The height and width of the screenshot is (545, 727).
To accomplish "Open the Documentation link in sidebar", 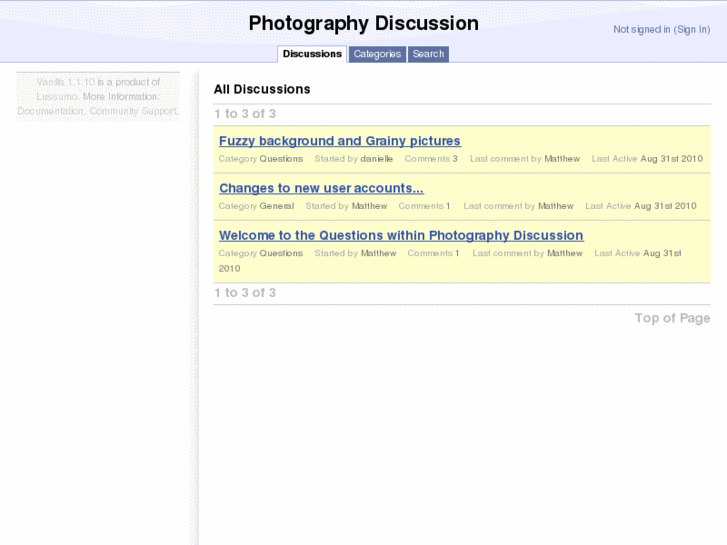I will (50, 111).
